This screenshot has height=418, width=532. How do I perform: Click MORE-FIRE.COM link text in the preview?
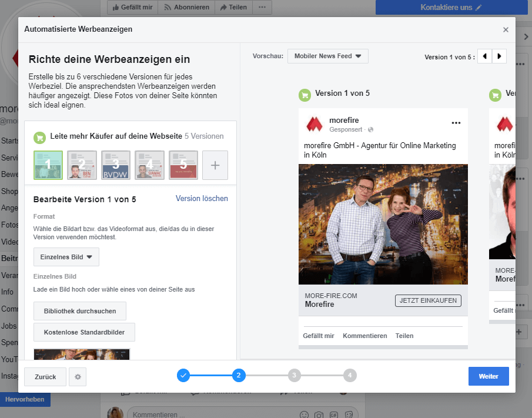[331, 296]
